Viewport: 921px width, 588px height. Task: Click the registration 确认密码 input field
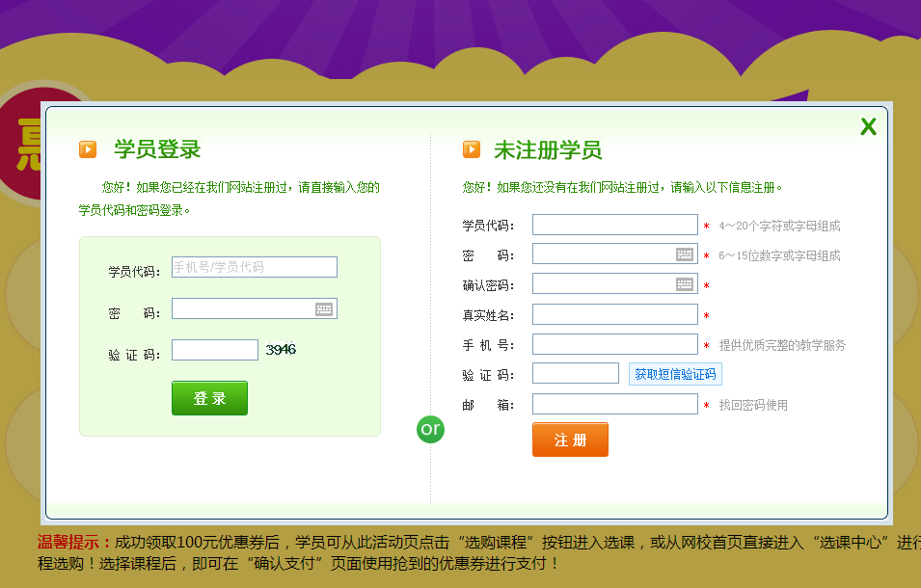603,284
